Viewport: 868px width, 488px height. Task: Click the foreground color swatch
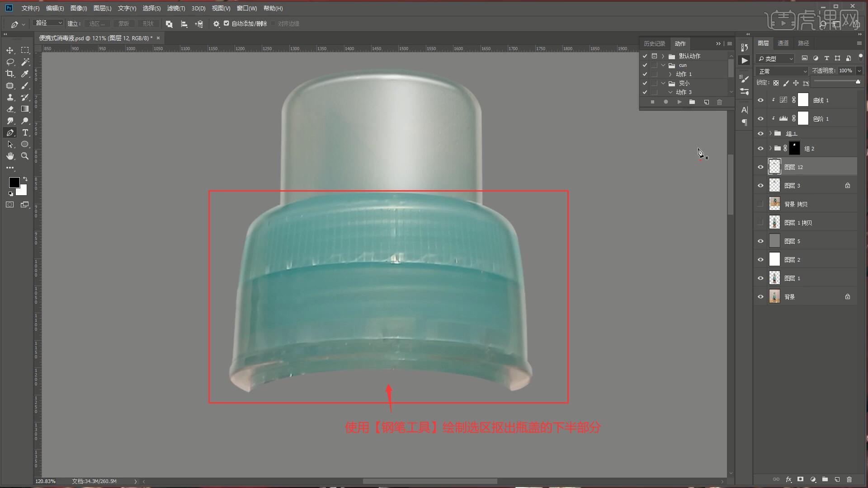click(x=14, y=182)
